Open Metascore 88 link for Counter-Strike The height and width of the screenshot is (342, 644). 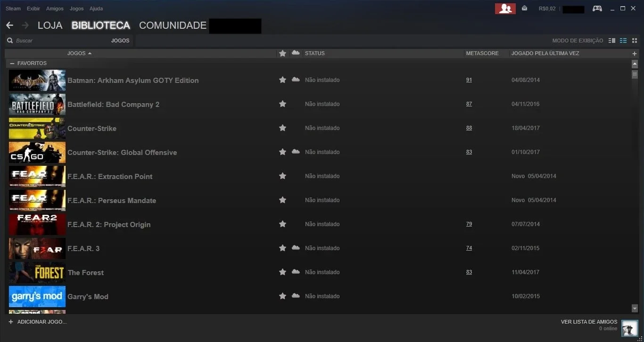point(469,128)
